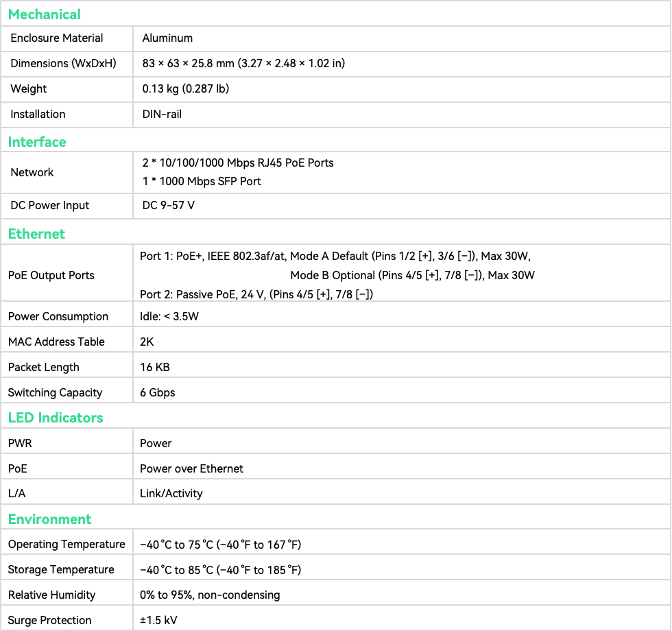Image resolution: width=672 pixels, height=631 pixels.
Task: Select the DC 9-57 V value
Action: coord(169,206)
